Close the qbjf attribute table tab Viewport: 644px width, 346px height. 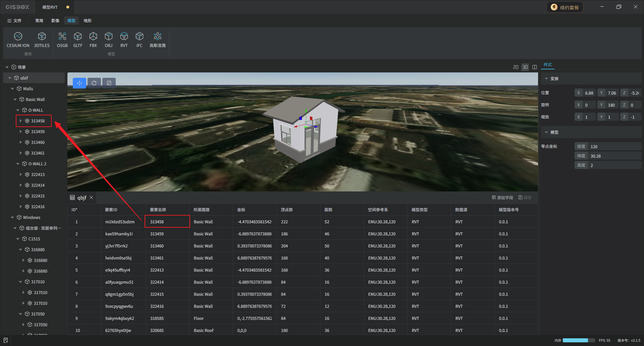[91, 198]
